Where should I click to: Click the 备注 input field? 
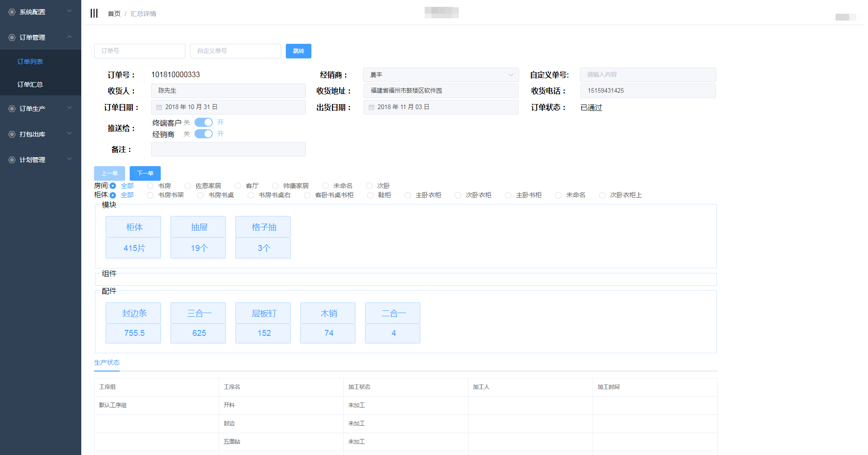pyautogui.click(x=228, y=149)
